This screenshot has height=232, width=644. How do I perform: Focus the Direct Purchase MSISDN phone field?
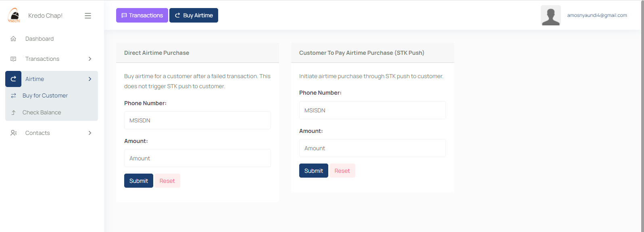pyautogui.click(x=198, y=120)
